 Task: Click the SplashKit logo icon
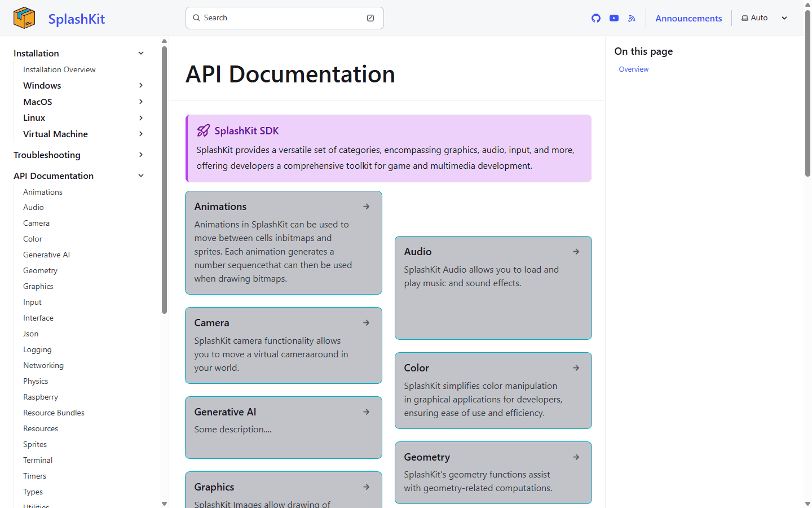pos(24,17)
